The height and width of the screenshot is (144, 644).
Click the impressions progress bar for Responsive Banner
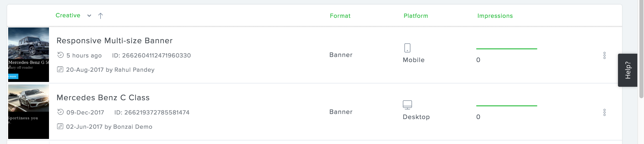pyautogui.click(x=506, y=49)
